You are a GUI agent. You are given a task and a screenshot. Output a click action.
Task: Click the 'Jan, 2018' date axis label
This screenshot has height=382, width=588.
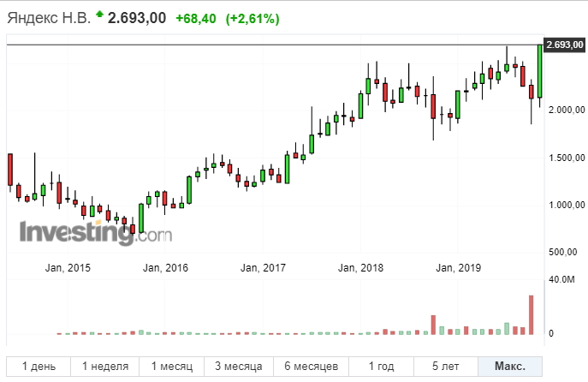coord(360,268)
